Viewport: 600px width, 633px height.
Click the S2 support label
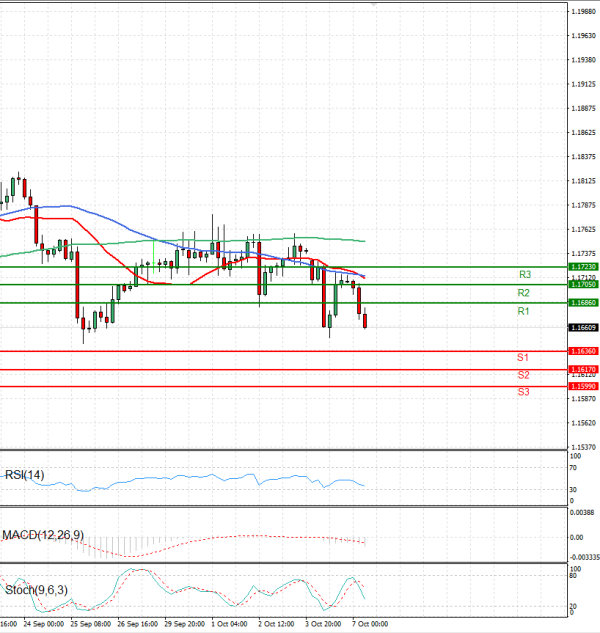click(x=523, y=375)
